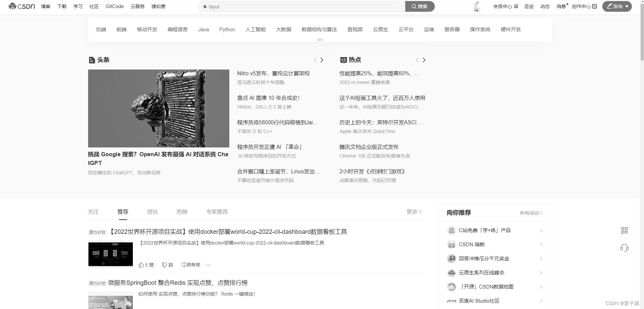Open more options on world-cup article
This screenshot has width=644, height=309.
[x=208, y=265]
